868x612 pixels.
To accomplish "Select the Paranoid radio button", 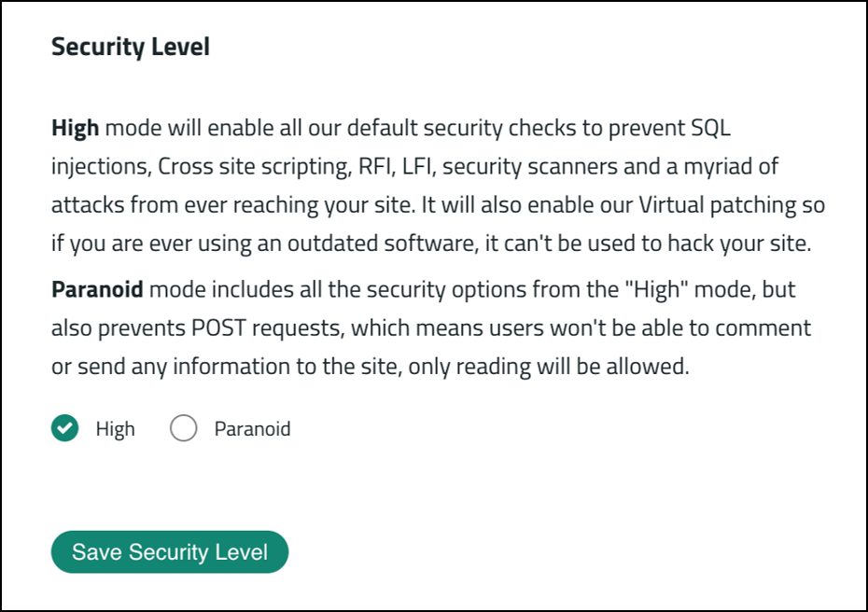I will [183, 429].
